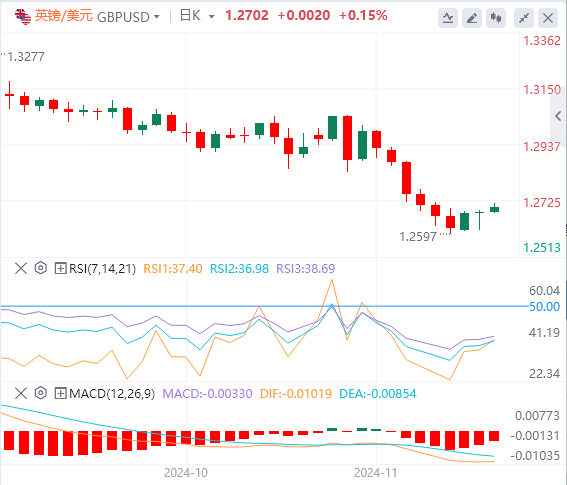Click the 0.00773 MACD axis label
The height and width of the screenshot is (485, 567).
537,416
